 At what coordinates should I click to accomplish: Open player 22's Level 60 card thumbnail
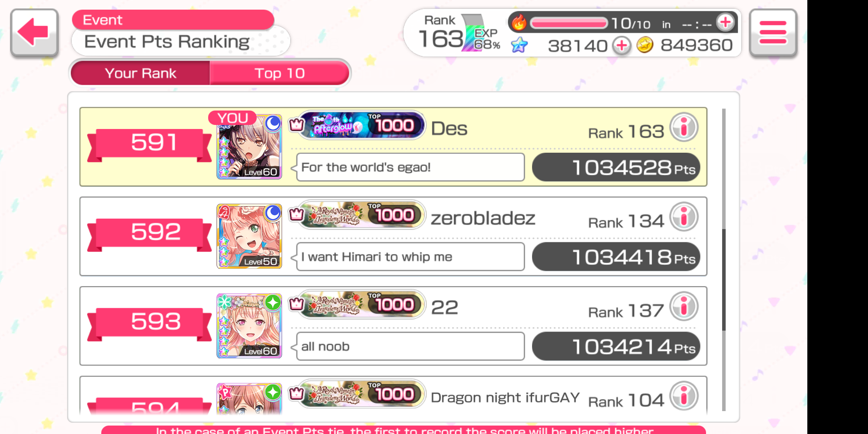[249, 326]
